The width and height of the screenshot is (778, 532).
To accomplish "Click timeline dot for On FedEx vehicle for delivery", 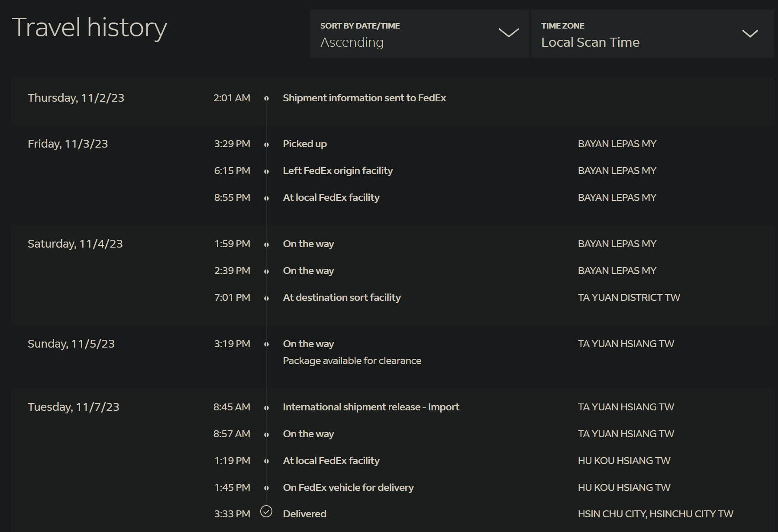I will pos(266,488).
